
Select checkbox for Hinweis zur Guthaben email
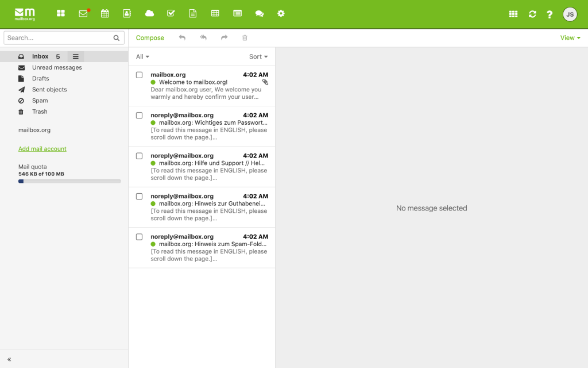(x=139, y=197)
